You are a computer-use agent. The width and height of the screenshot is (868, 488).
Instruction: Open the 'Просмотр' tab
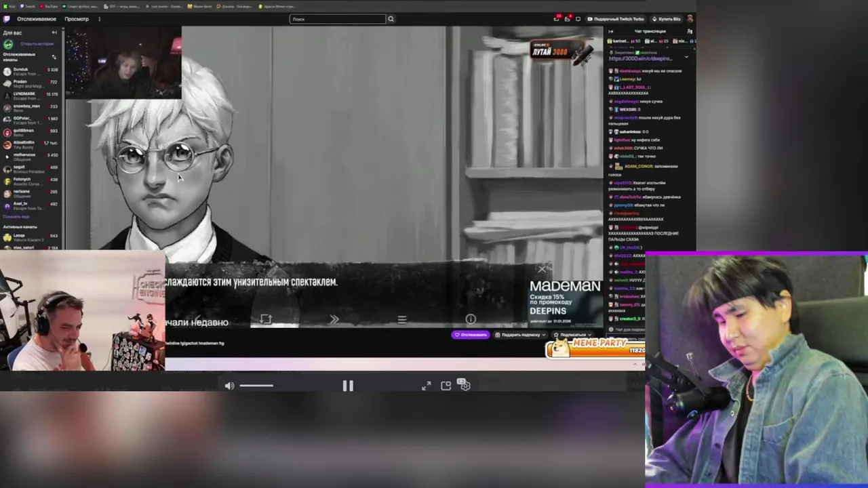coord(77,19)
